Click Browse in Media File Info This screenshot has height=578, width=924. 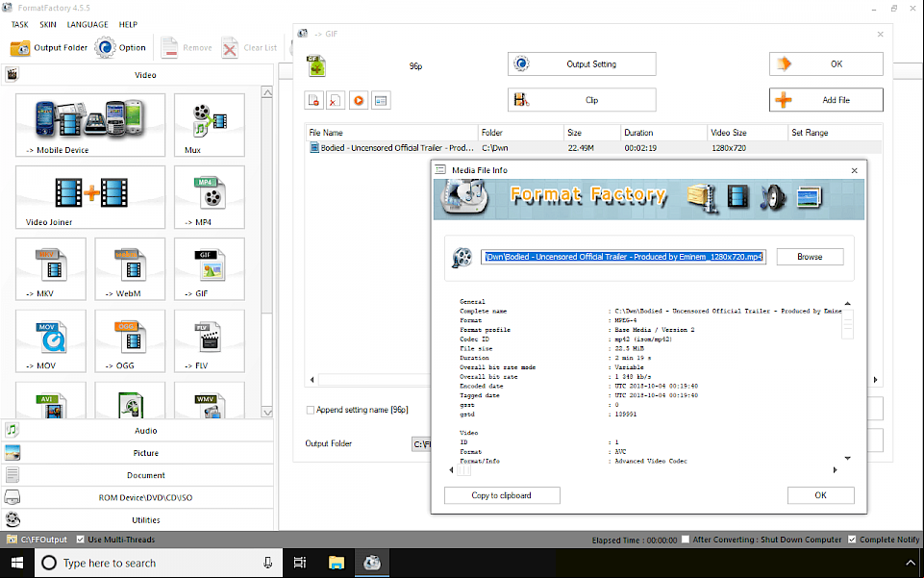pos(810,257)
